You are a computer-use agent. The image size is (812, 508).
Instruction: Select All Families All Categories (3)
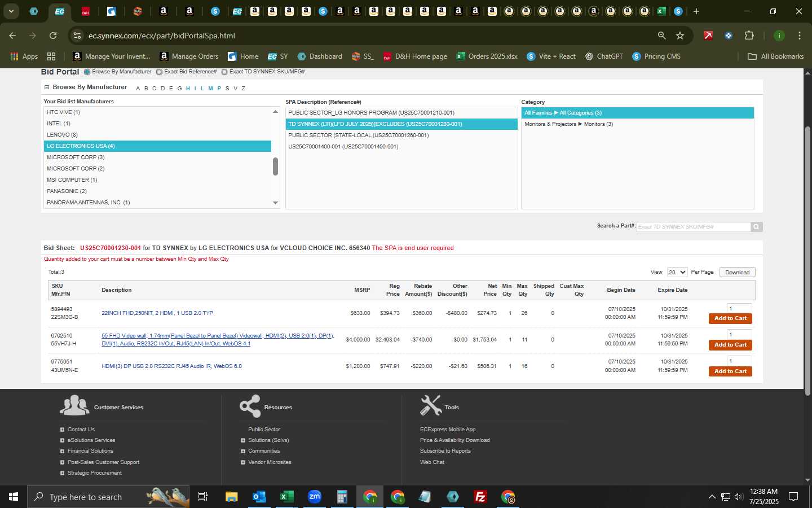tap(638, 113)
